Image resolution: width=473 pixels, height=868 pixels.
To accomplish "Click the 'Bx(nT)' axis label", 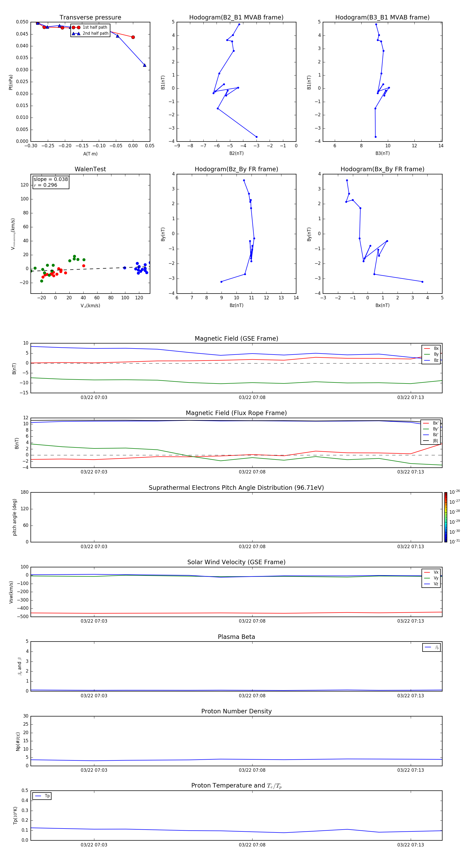I will (x=382, y=305).
